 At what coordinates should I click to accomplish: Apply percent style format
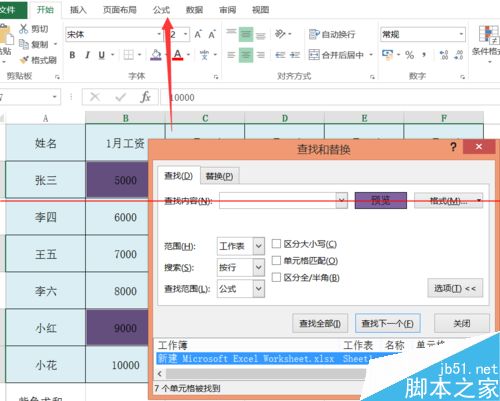pyautogui.click(x=409, y=55)
